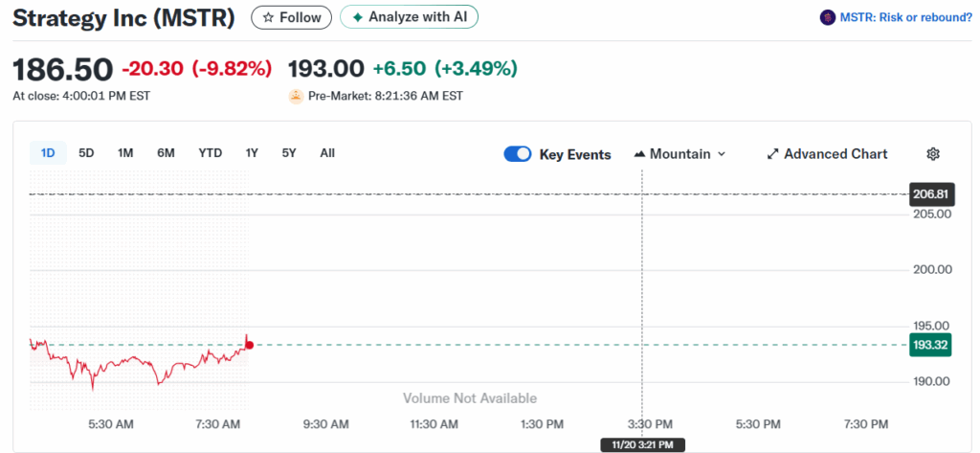Click the sparkle icon in Analyze with AI
The width and height of the screenshot is (980, 453).
358,17
